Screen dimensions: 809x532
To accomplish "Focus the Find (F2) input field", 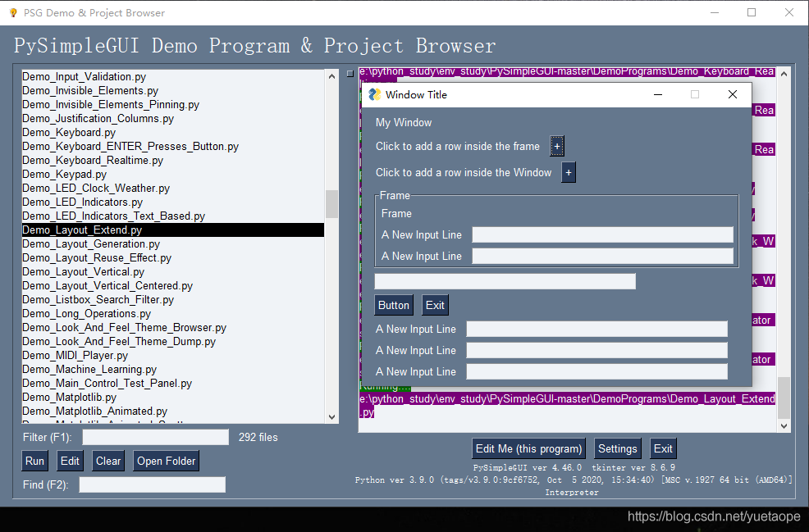I will pyautogui.click(x=152, y=484).
